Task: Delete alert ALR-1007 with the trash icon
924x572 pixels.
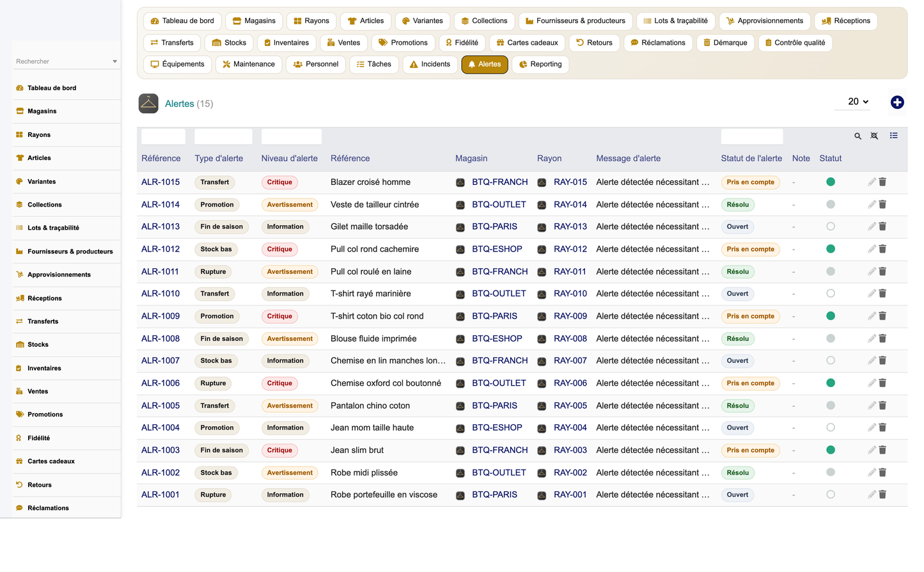Action: 882,361
